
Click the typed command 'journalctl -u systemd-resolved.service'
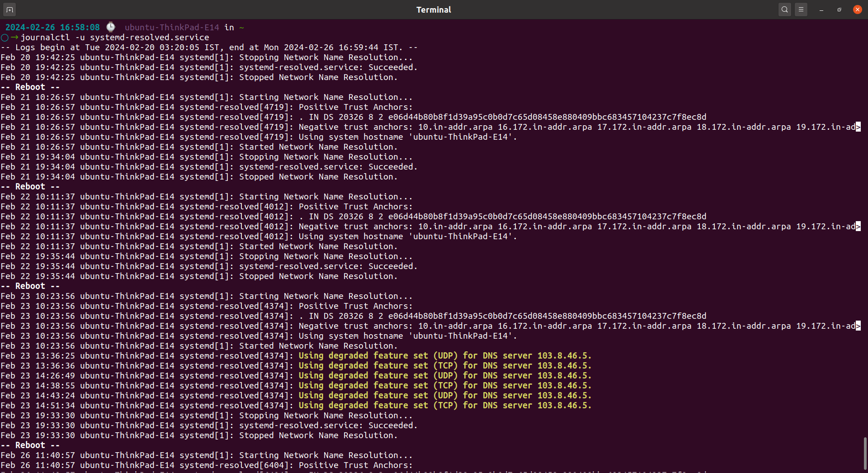[115, 38]
